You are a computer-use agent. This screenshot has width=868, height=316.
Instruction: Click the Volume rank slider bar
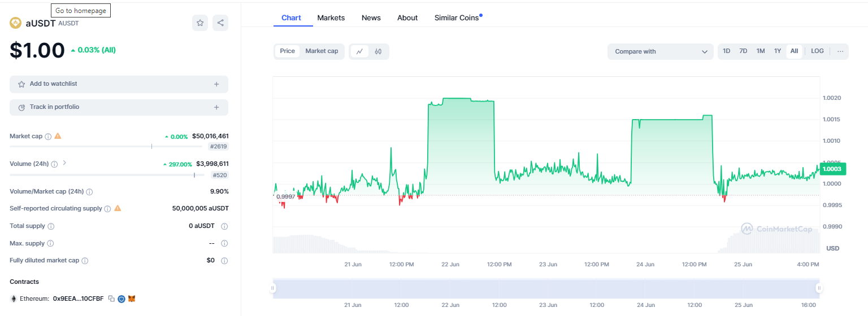pyautogui.click(x=107, y=175)
